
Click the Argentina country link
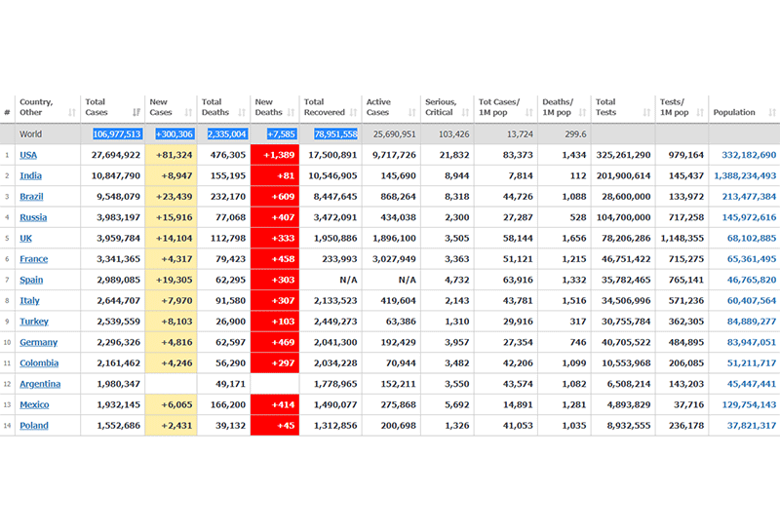click(40, 384)
